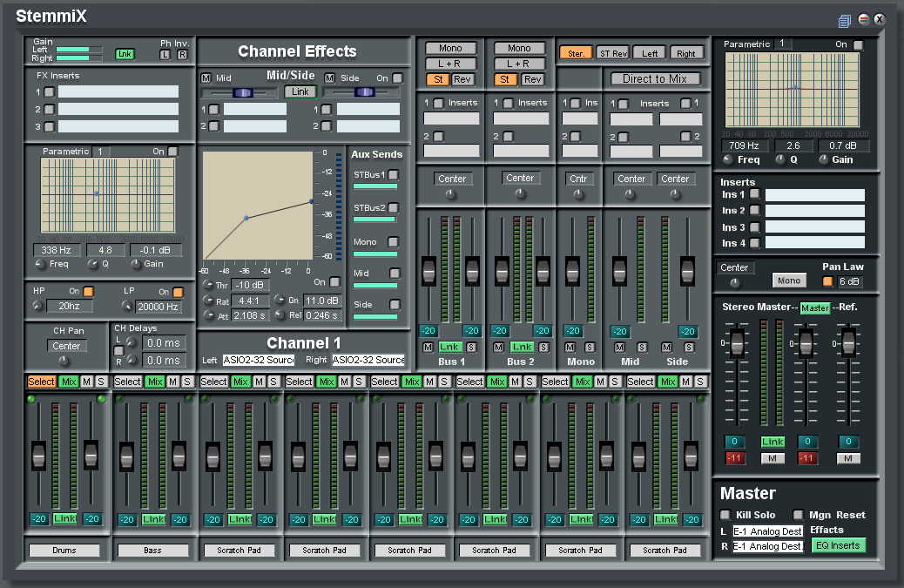
Task: Click the copy/pages icon in title bar
Action: (x=844, y=20)
